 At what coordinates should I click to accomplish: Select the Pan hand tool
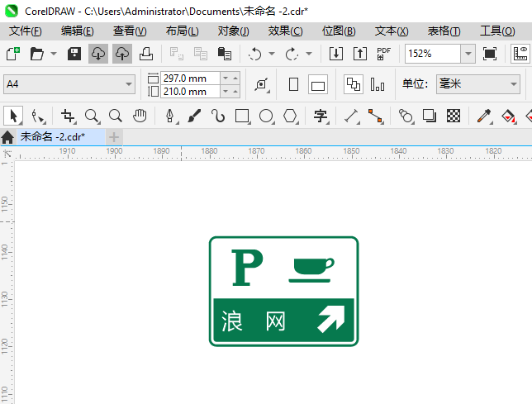(x=140, y=116)
